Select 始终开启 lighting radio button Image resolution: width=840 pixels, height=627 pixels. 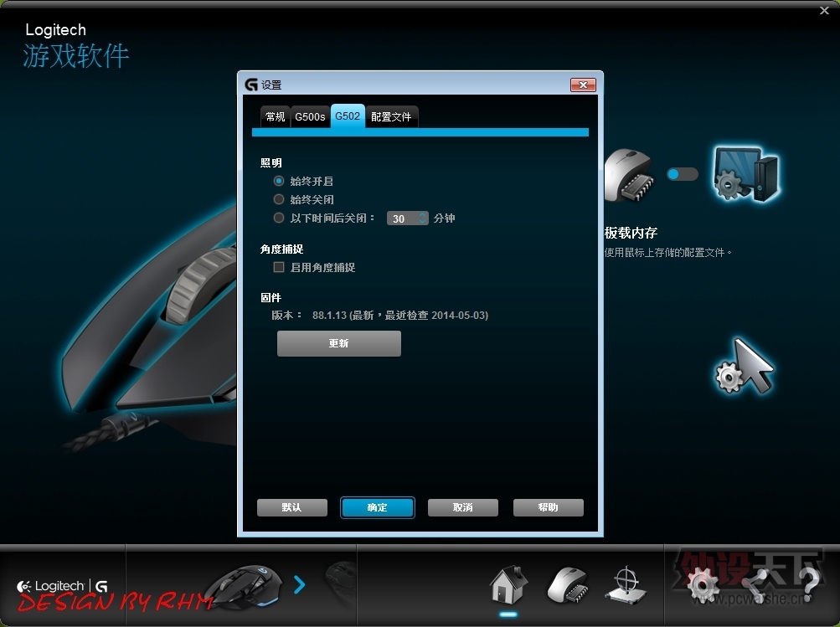point(279,181)
